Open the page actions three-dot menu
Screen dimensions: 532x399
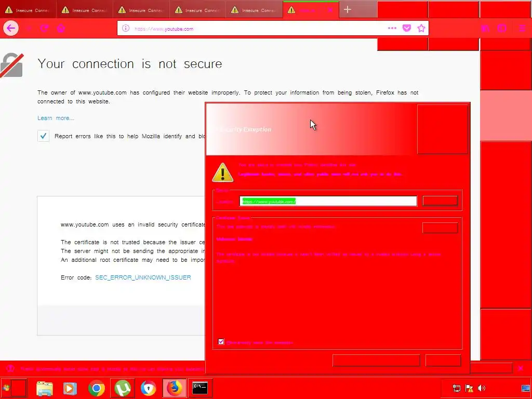click(392, 28)
